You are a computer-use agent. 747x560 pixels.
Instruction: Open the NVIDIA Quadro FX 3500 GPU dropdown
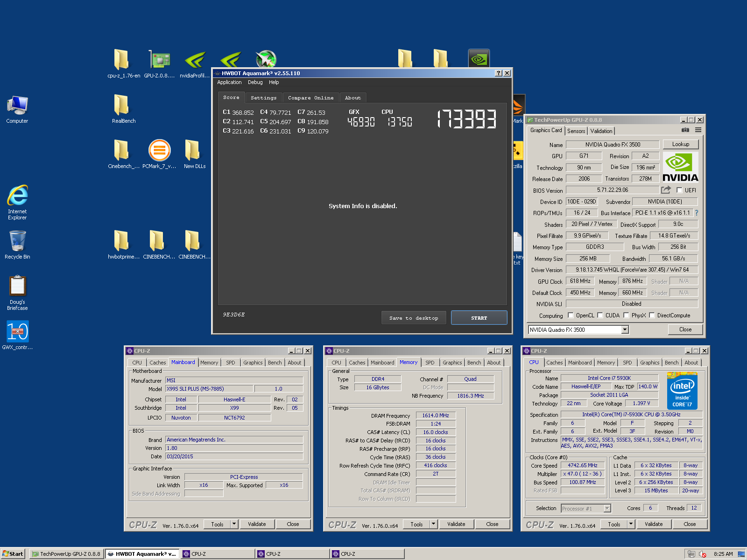tap(625, 330)
